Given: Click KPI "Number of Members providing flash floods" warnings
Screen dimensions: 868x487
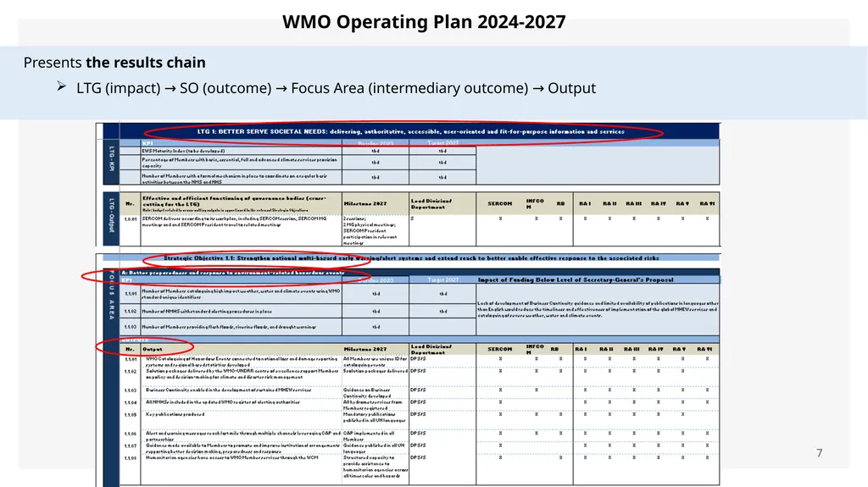Looking at the screenshot, I should (x=229, y=327).
